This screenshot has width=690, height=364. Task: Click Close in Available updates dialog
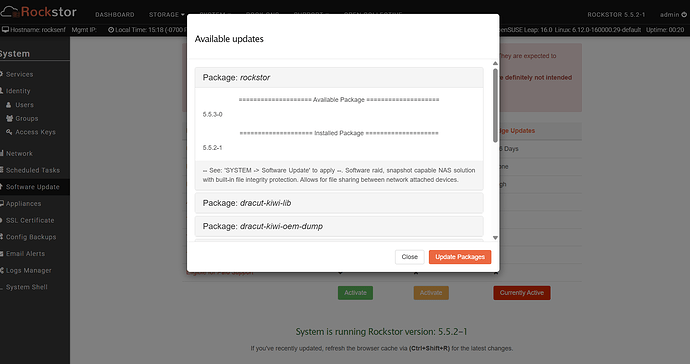409,257
